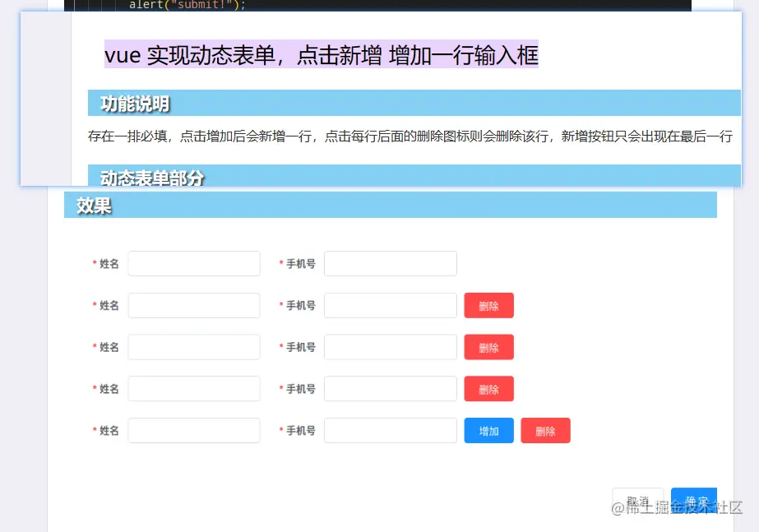Click the description paragraph starting 存在一排必填

[410, 136]
